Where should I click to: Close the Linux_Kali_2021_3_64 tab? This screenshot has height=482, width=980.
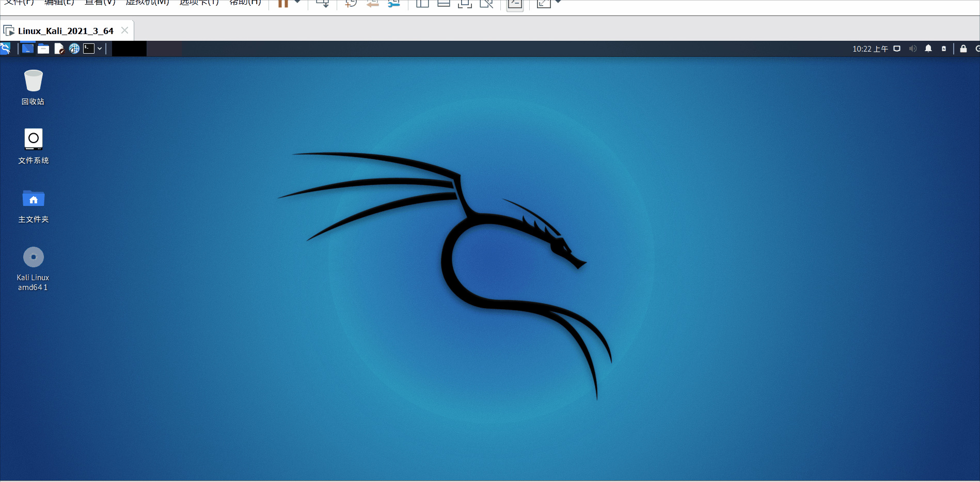(124, 30)
